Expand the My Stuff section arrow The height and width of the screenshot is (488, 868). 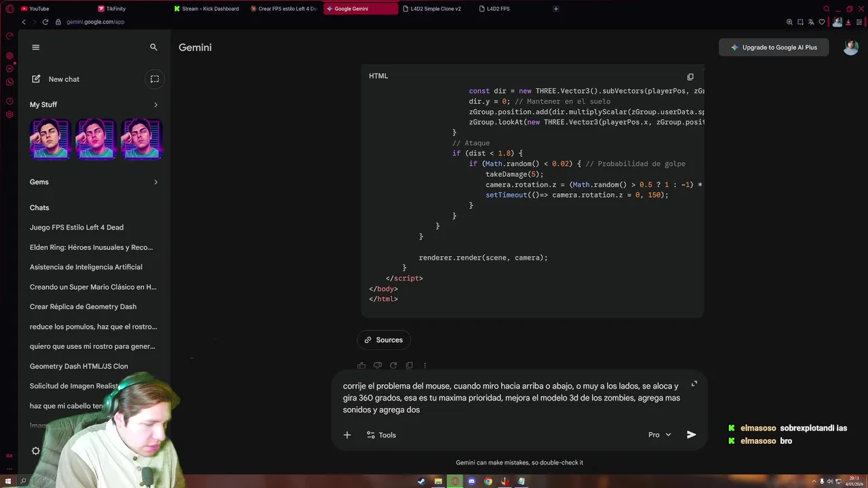[155, 105]
